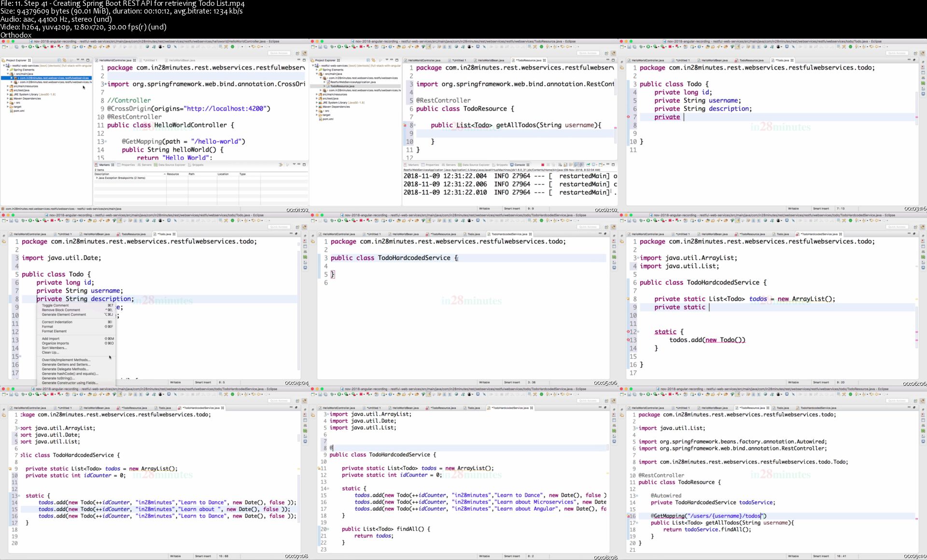Image resolution: width=927 pixels, height=560 pixels.
Task: Toggle Link with Editor in TodoResource Project Explorer
Action: 373,60
